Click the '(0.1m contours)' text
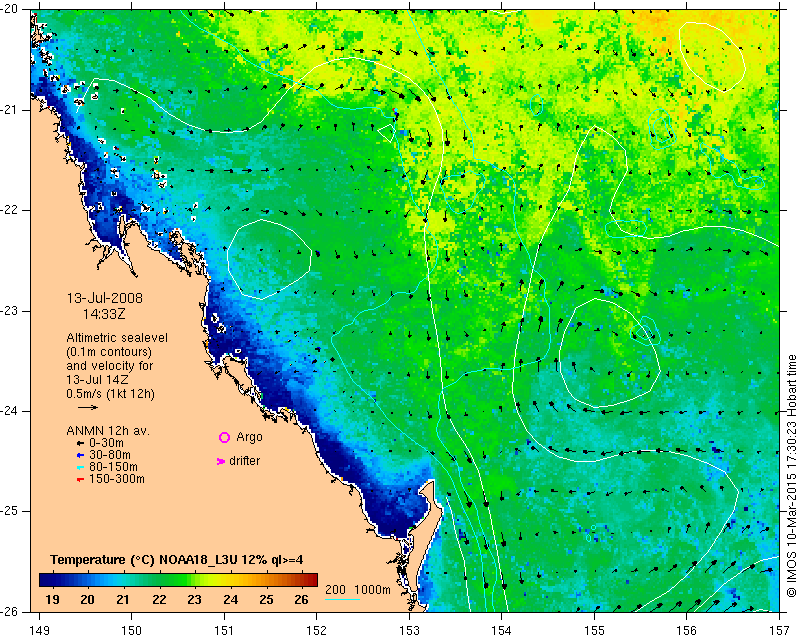 coord(109,352)
